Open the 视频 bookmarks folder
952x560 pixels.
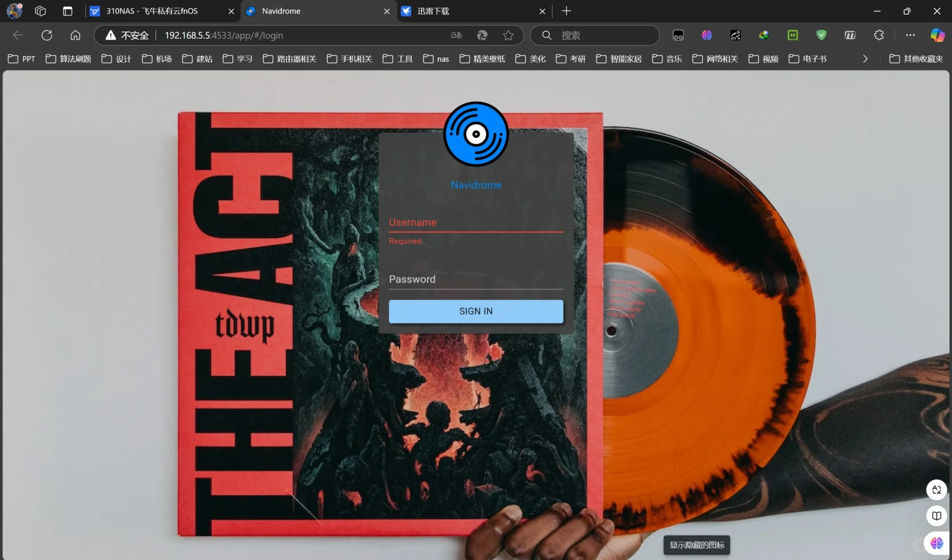[x=764, y=59]
